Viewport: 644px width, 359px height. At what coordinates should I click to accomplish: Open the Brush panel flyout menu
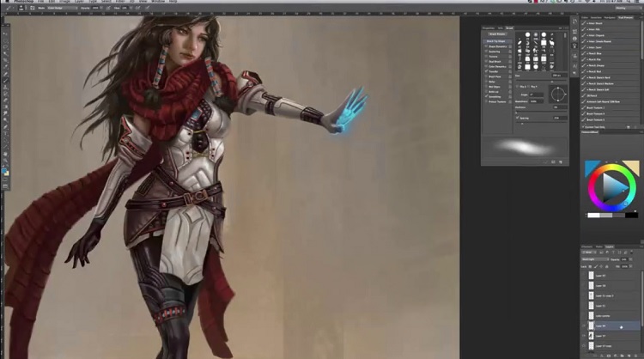tap(566, 28)
